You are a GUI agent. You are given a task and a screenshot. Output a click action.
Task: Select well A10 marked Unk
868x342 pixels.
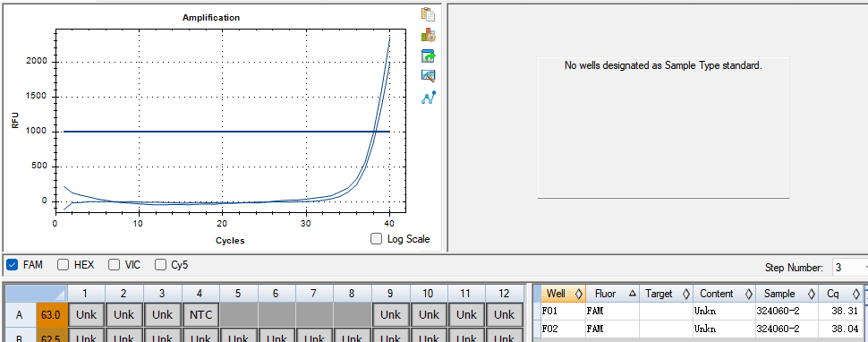pos(429,315)
